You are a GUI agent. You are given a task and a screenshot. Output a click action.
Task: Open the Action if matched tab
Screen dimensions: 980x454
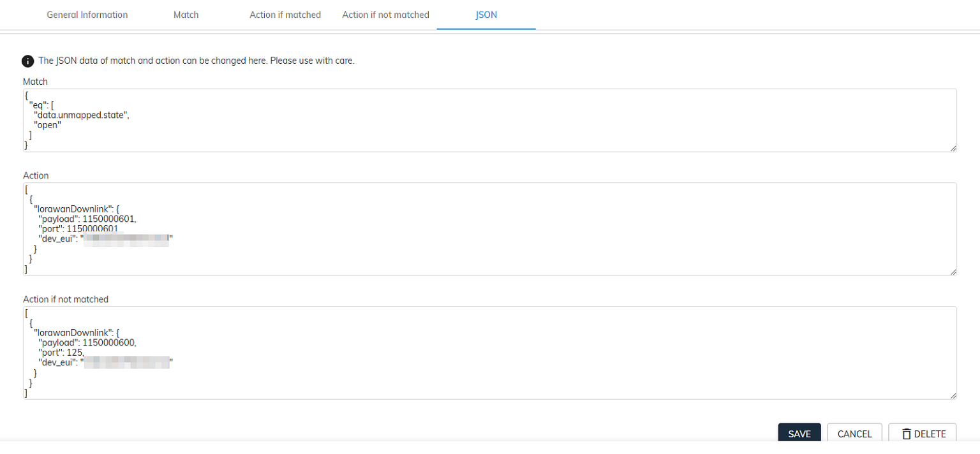pos(285,15)
